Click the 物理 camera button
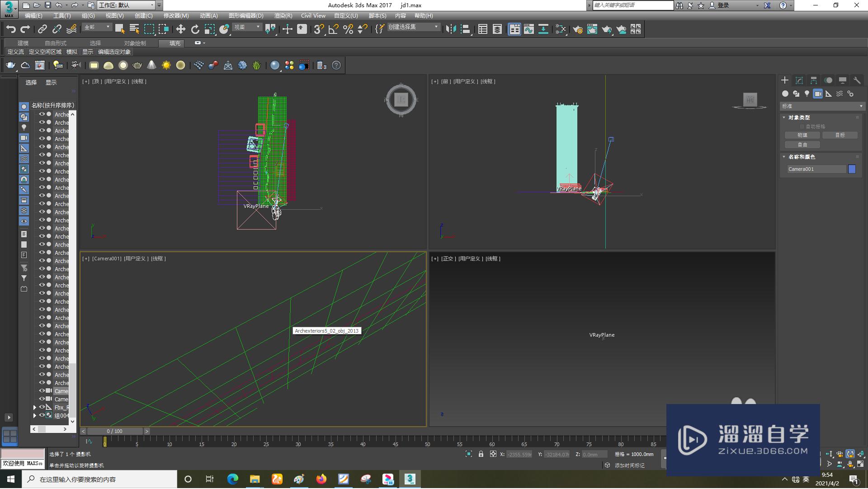The width and height of the screenshot is (868, 489). tap(802, 135)
